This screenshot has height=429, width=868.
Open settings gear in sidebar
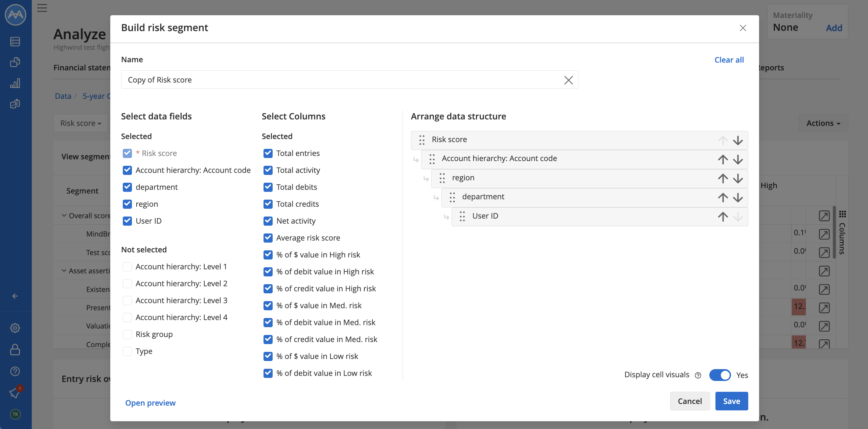[15, 328]
